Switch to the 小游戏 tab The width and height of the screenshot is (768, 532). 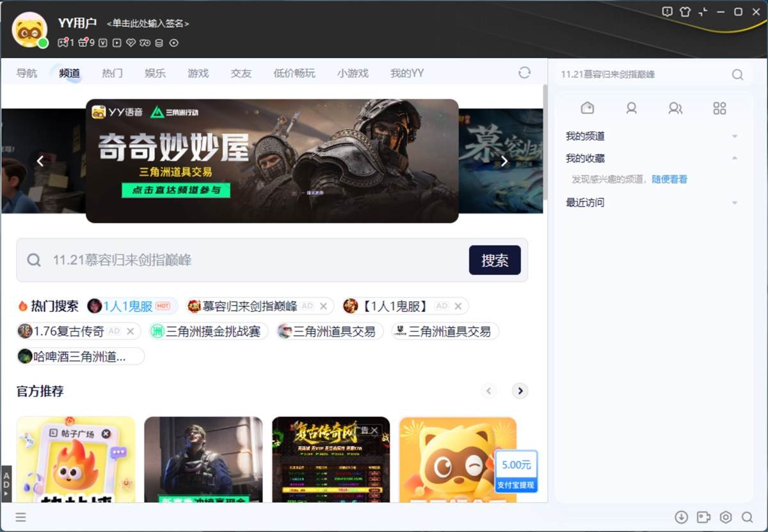click(353, 73)
